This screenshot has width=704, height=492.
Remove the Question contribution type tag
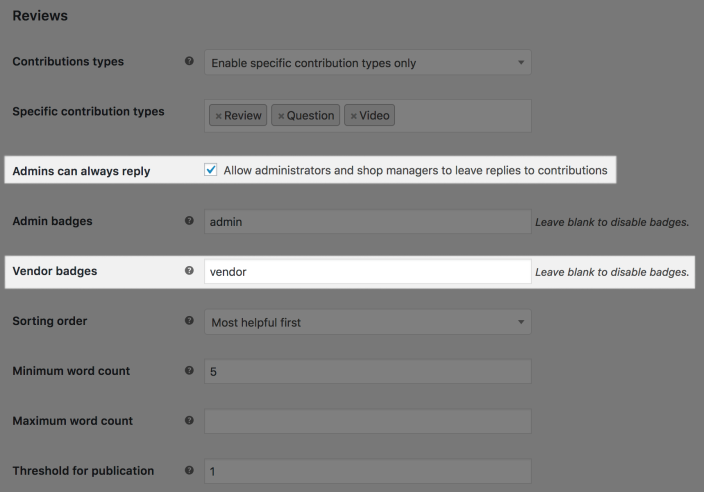(281, 116)
